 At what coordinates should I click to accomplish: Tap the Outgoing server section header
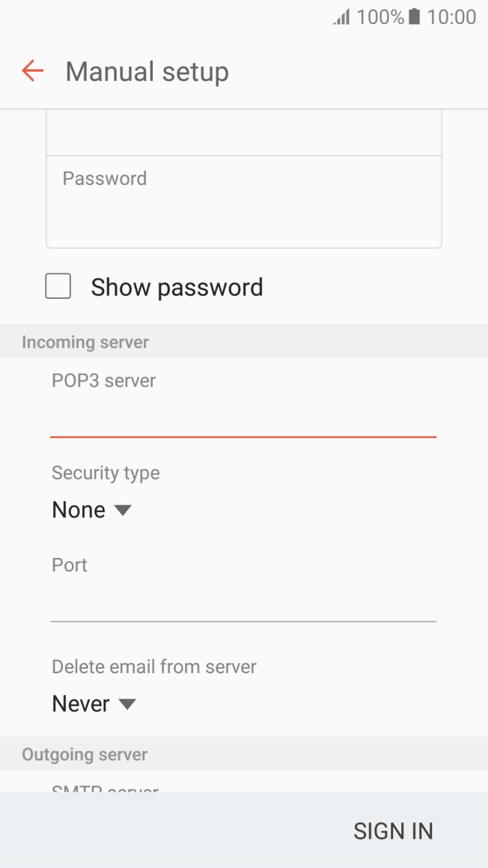[85, 753]
